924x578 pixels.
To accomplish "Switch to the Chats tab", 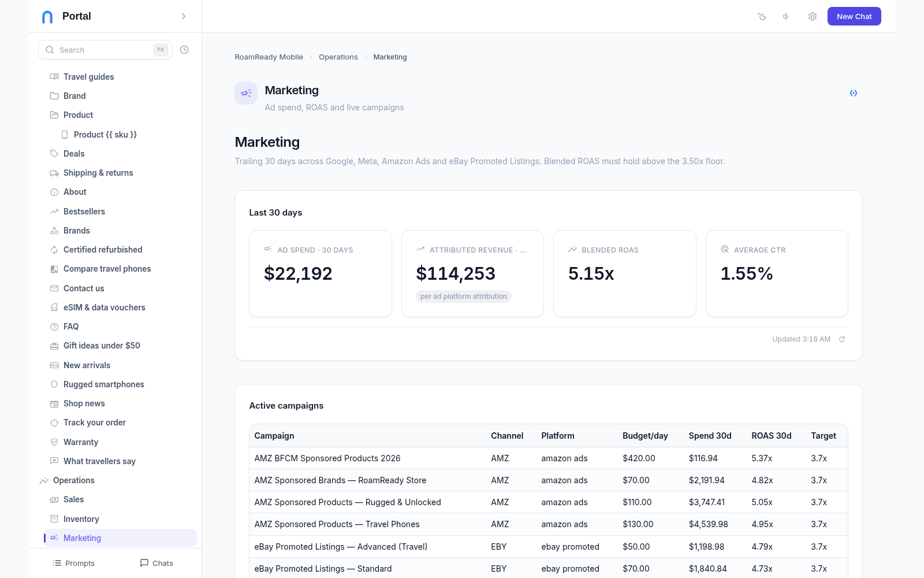I will click(x=157, y=563).
